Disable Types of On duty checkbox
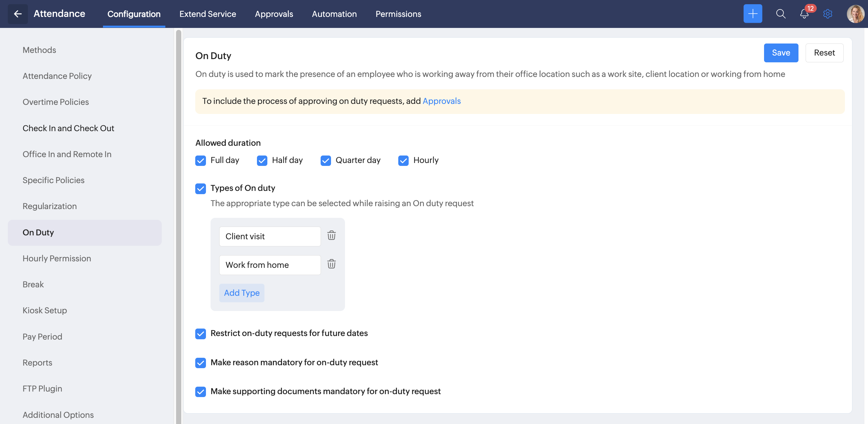 pos(200,189)
